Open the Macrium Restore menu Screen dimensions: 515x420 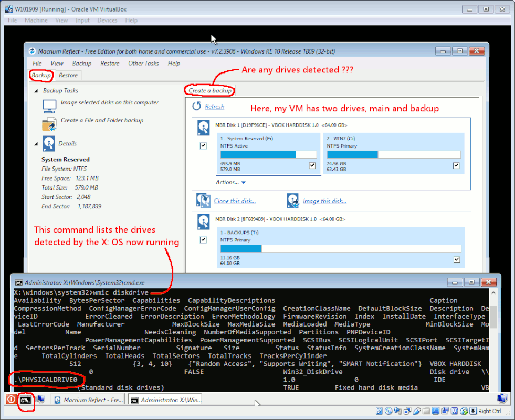[x=110, y=64]
